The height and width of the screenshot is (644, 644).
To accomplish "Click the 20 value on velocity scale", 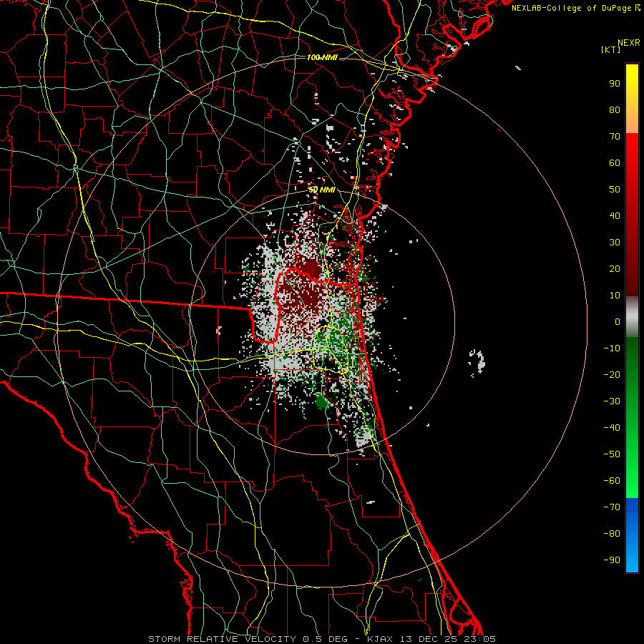I will click(615, 268).
